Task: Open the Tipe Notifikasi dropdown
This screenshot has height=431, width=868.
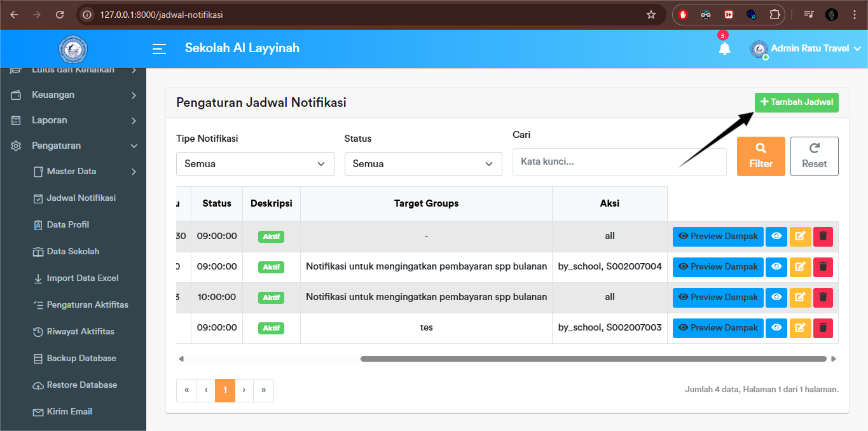Action: [x=254, y=164]
